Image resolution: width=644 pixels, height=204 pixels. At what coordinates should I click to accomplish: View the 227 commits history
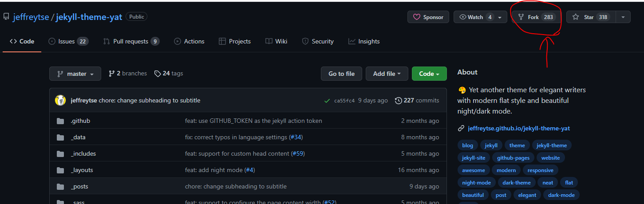pos(417,100)
